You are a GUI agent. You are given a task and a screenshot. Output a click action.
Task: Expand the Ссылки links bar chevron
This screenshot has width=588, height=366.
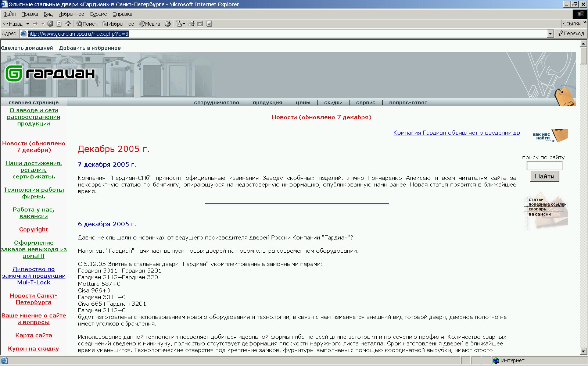coord(585,23)
